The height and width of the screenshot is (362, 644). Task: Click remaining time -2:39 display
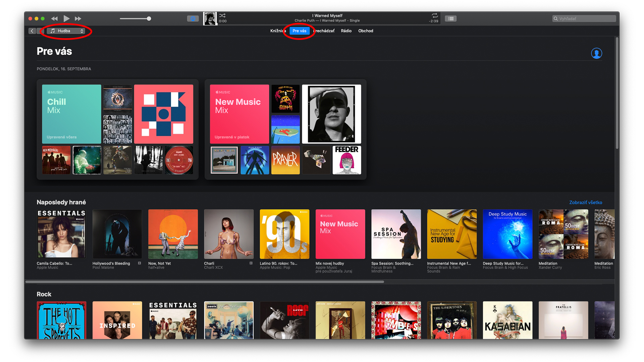click(433, 21)
